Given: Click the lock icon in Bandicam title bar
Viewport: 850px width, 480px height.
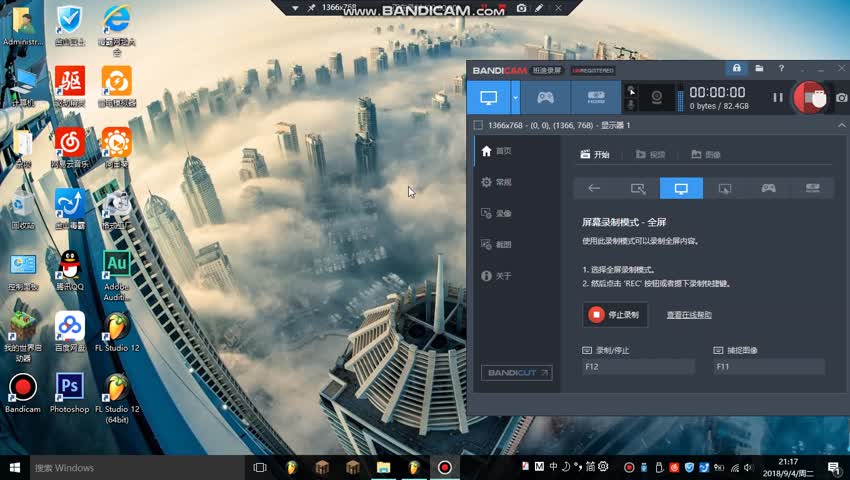Looking at the screenshot, I should (x=736, y=68).
